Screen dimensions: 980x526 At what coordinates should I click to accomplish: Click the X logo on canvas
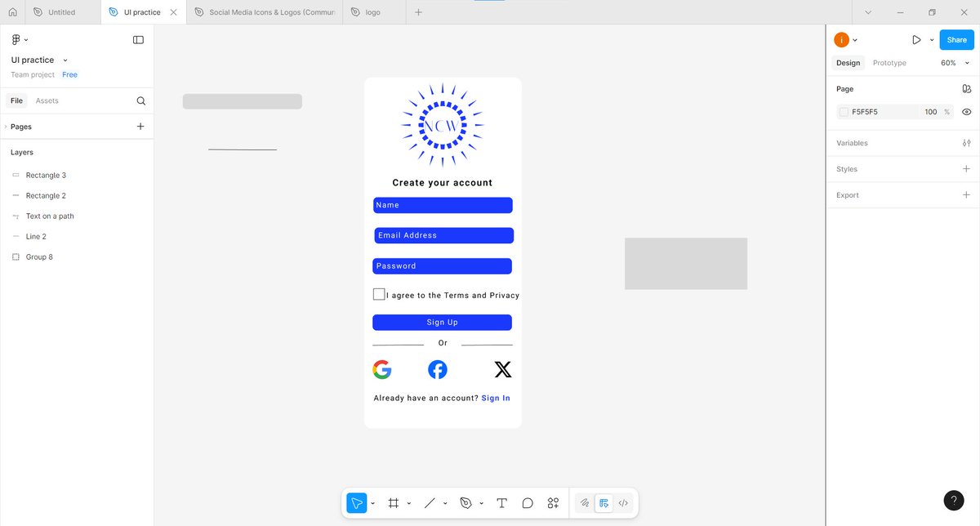point(503,370)
